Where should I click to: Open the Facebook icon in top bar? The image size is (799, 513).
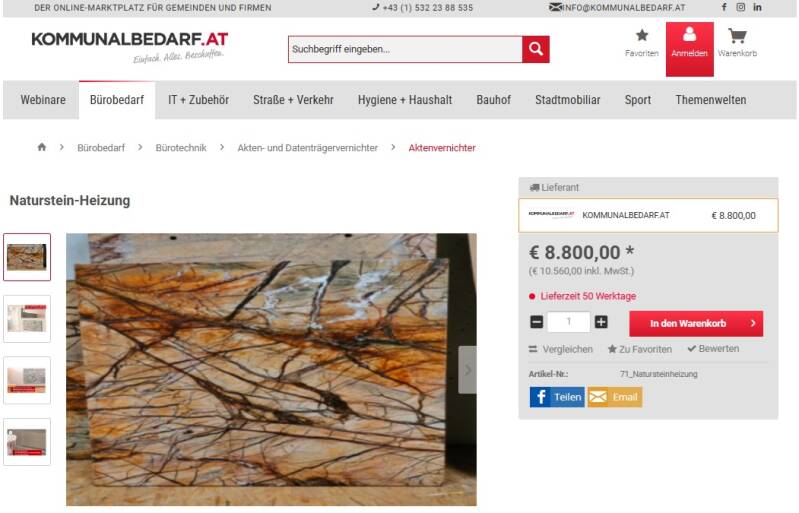coord(724,7)
